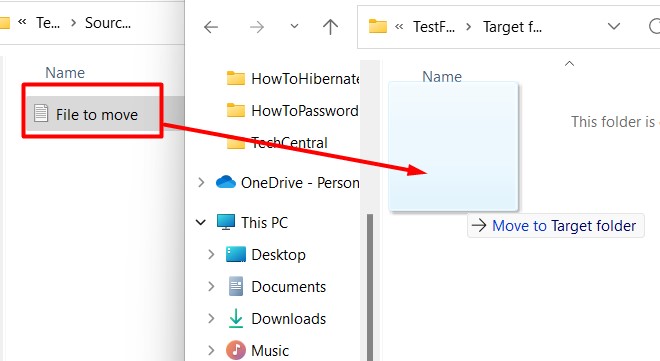Click the Documents icon
Viewport: 660px width, 361px height.
click(236, 286)
